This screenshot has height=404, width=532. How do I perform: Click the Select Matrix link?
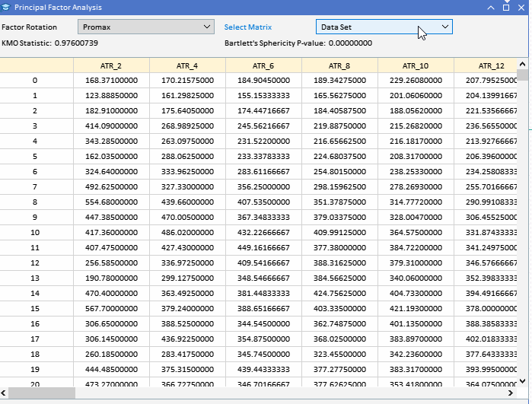[x=248, y=27]
